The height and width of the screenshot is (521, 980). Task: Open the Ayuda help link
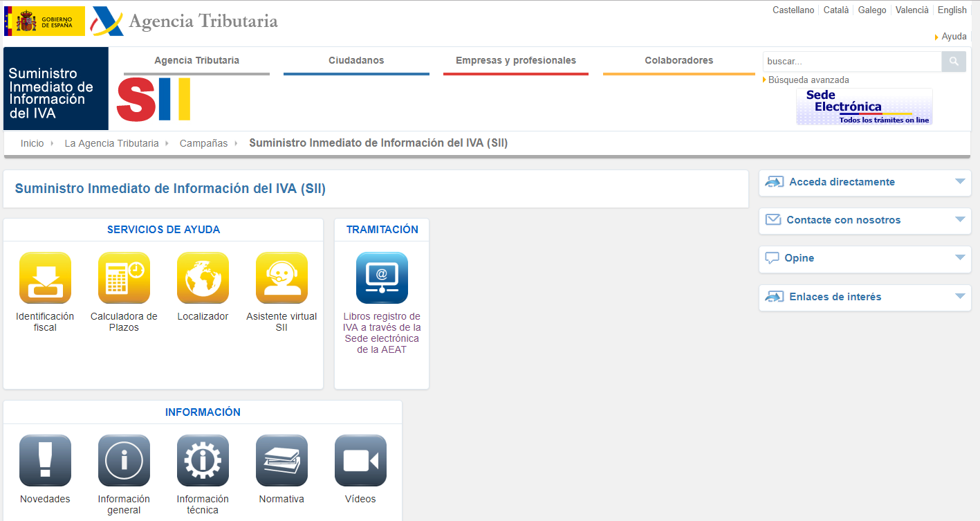click(x=954, y=37)
